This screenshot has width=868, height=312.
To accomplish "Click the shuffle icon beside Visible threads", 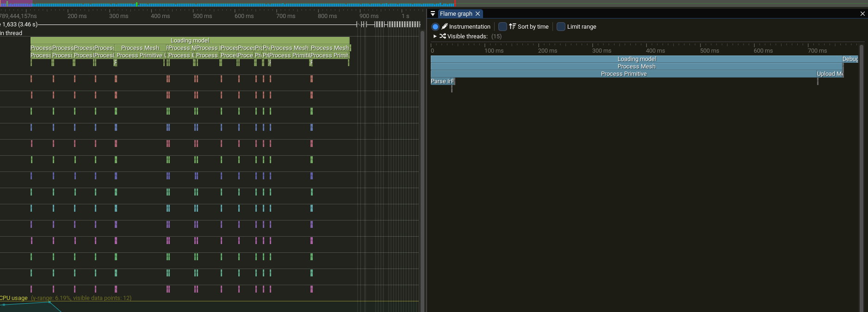I will tap(443, 36).
